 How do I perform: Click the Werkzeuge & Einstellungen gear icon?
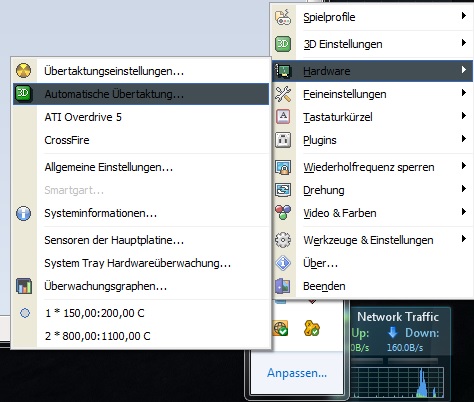pos(283,240)
